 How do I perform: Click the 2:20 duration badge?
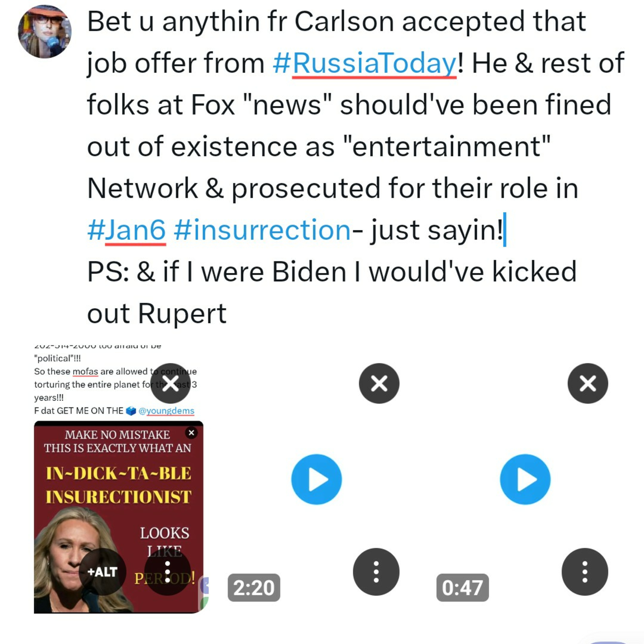(x=254, y=588)
